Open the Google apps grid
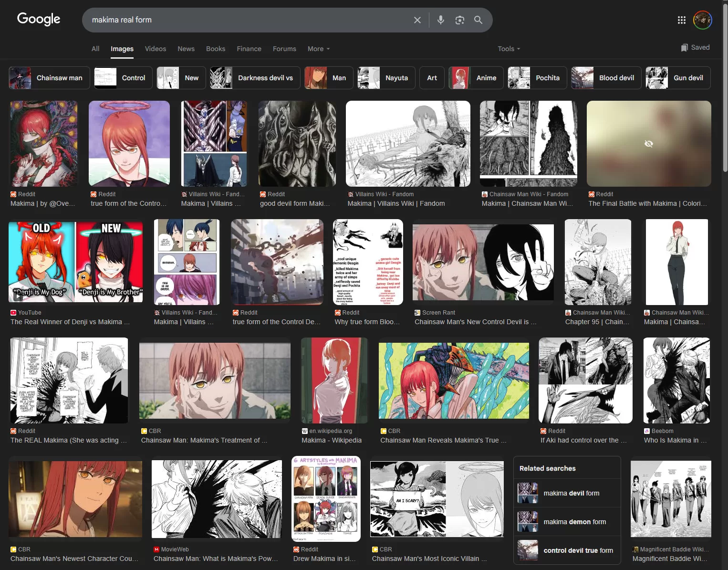The width and height of the screenshot is (728, 570). pos(681,20)
